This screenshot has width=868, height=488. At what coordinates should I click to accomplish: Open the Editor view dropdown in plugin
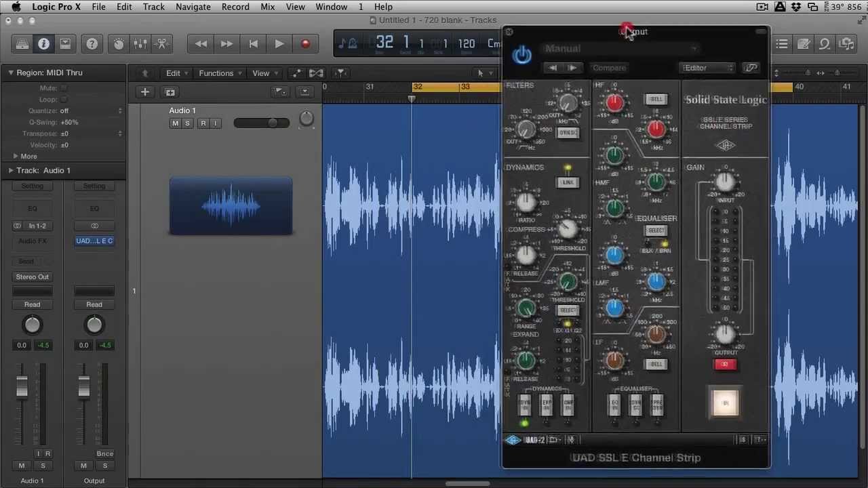click(707, 68)
